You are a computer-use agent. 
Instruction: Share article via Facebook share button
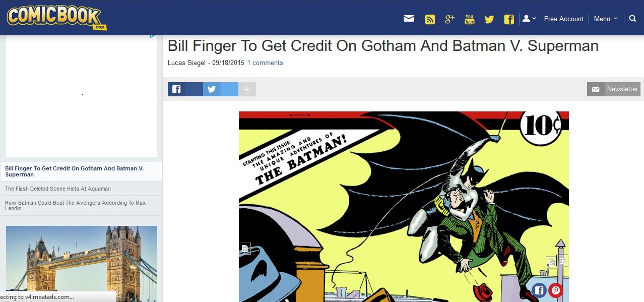[x=185, y=89]
